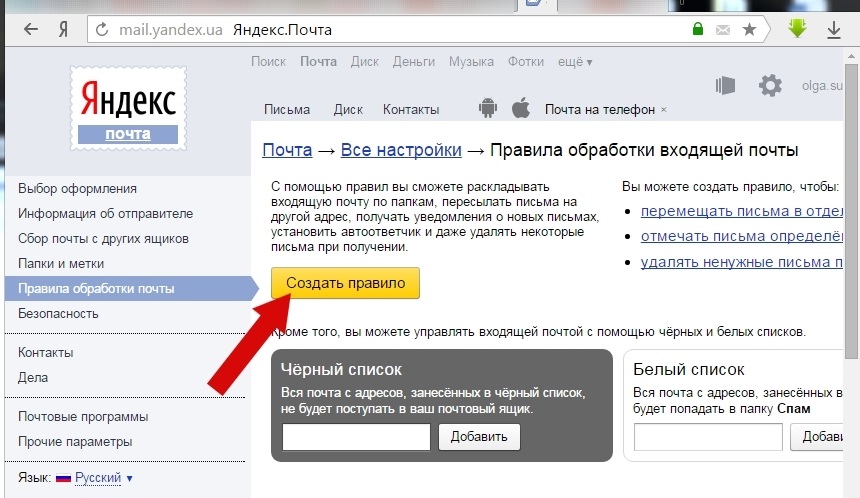Click the "Почта на телефон" link
The width and height of the screenshot is (860, 498).
pyautogui.click(x=599, y=110)
